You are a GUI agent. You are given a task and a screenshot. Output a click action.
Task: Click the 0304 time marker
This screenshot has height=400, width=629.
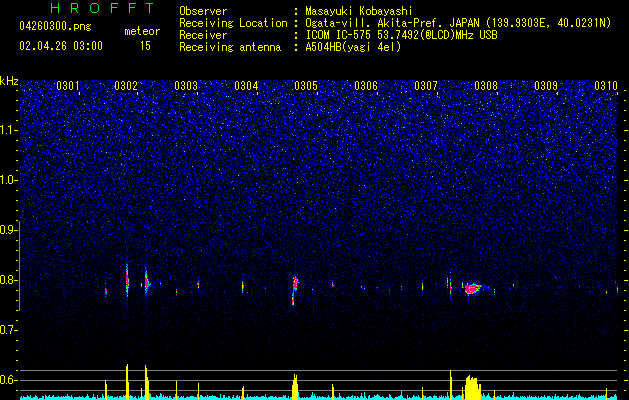(246, 85)
